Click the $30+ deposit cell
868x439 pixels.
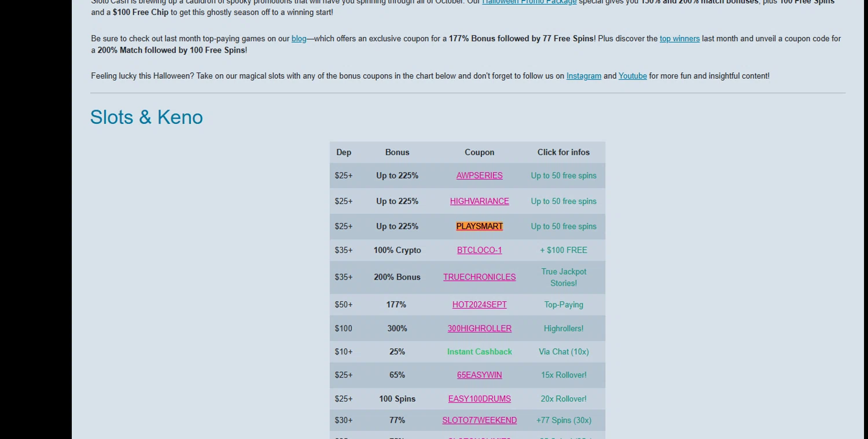(x=344, y=420)
